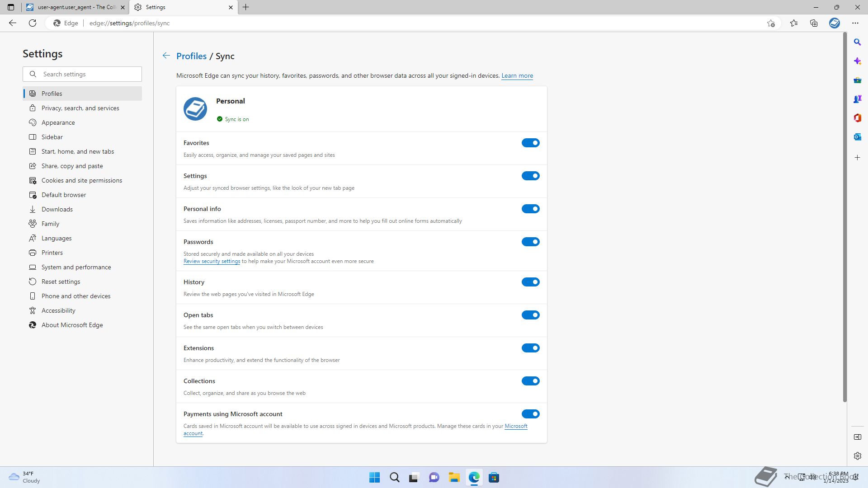Click the browser back arrow button
868x488 pixels.
point(13,23)
